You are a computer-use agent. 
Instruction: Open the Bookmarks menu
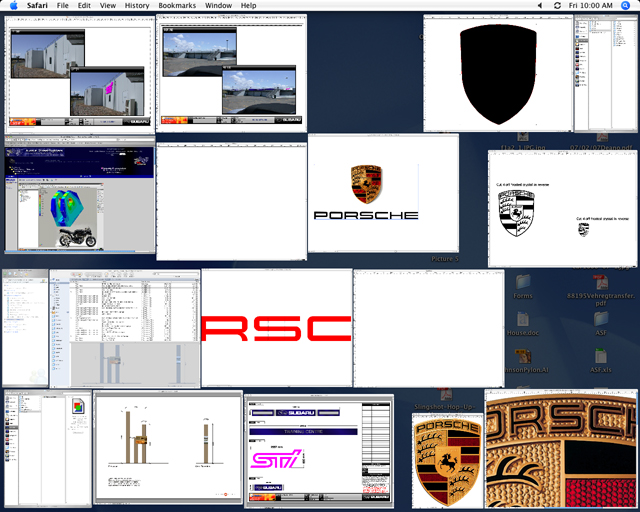(x=177, y=5)
